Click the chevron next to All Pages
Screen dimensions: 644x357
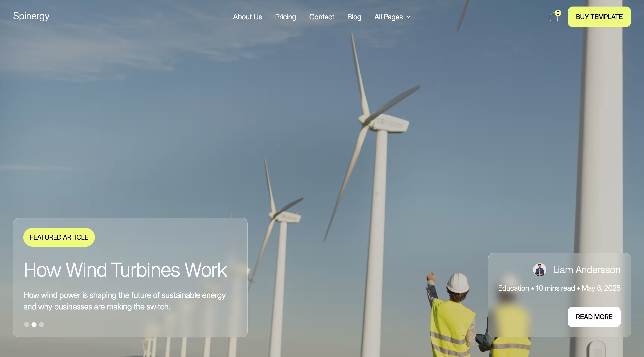pos(408,17)
